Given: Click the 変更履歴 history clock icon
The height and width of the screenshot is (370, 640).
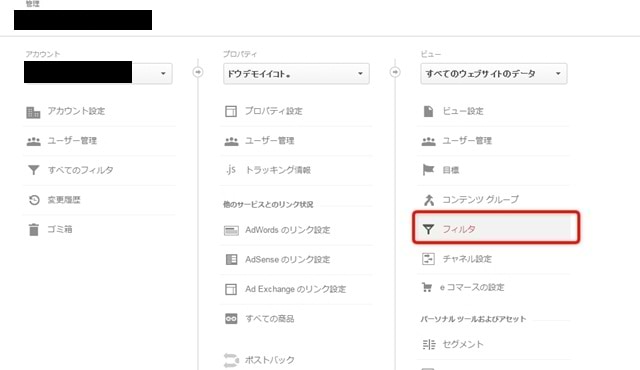Looking at the screenshot, I should [x=34, y=200].
